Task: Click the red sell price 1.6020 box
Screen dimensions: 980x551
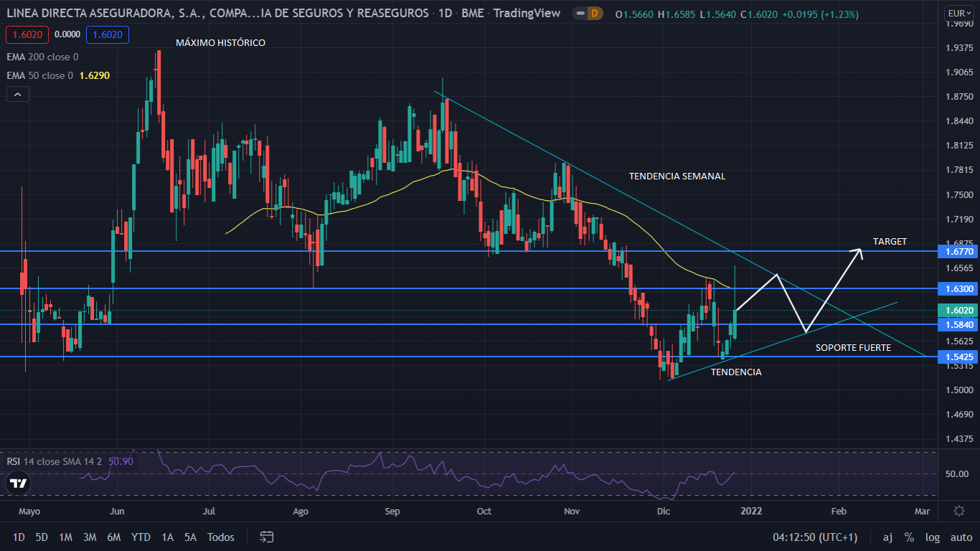Action: (x=25, y=34)
